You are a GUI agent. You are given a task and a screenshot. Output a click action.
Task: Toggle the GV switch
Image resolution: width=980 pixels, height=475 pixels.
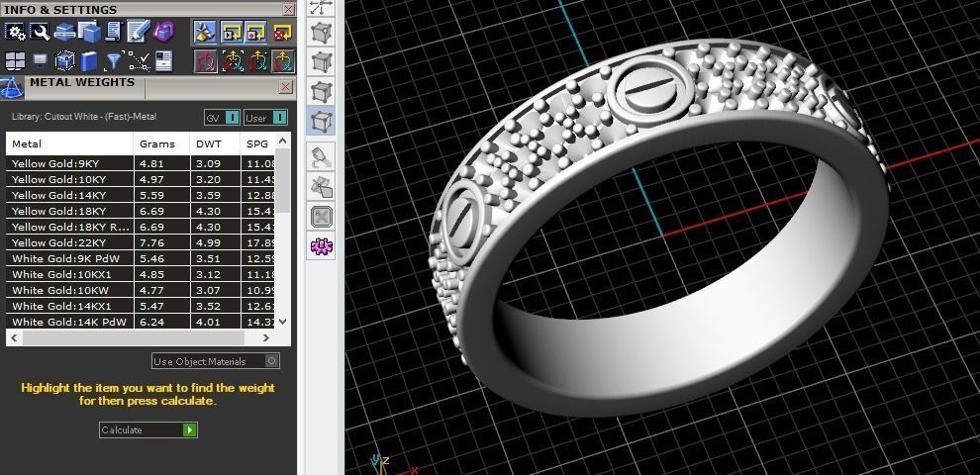(222, 118)
